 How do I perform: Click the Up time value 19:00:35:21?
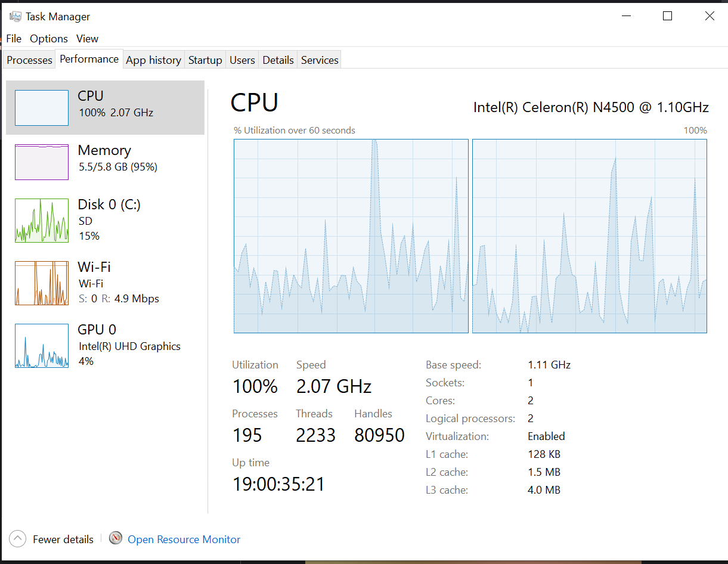click(x=279, y=484)
